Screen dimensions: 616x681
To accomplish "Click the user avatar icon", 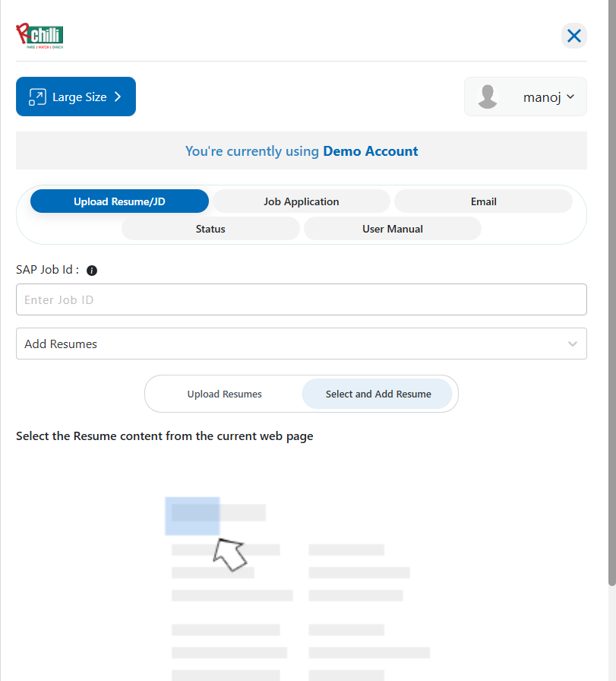I will pos(487,97).
